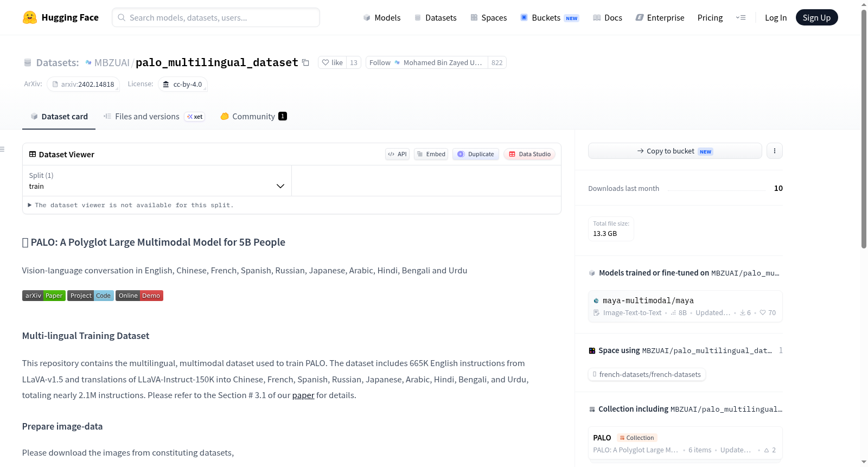Click the Community discussion count badge
This screenshot has height=467, width=868.
pos(283,116)
